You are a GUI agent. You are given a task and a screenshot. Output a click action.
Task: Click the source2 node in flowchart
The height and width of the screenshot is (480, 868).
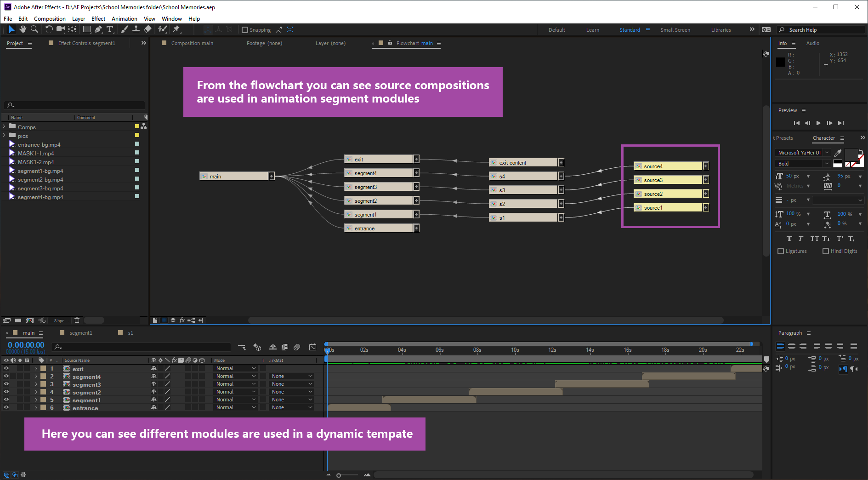click(668, 194)
